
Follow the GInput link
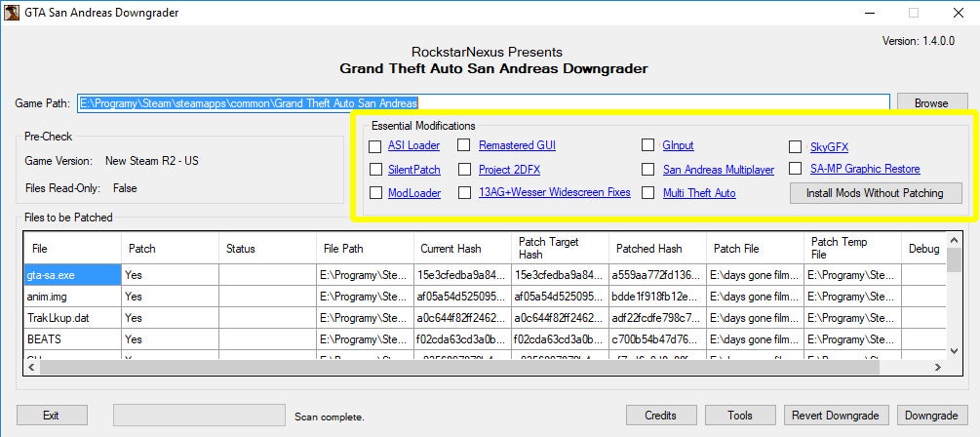678,145
